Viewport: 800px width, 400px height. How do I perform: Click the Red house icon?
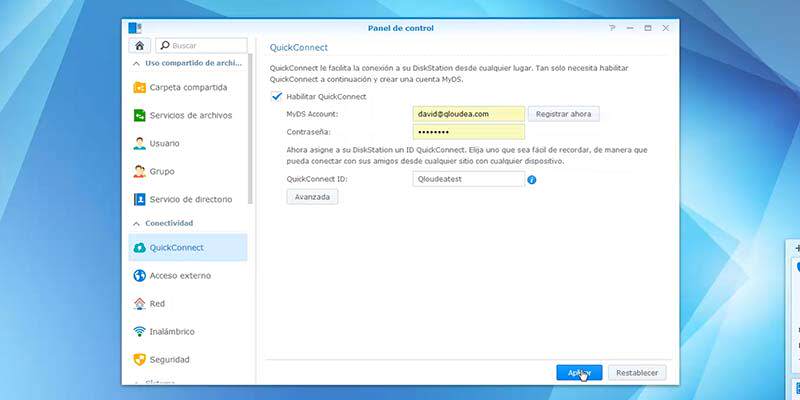pyautogui.click(x=139, y=304)
